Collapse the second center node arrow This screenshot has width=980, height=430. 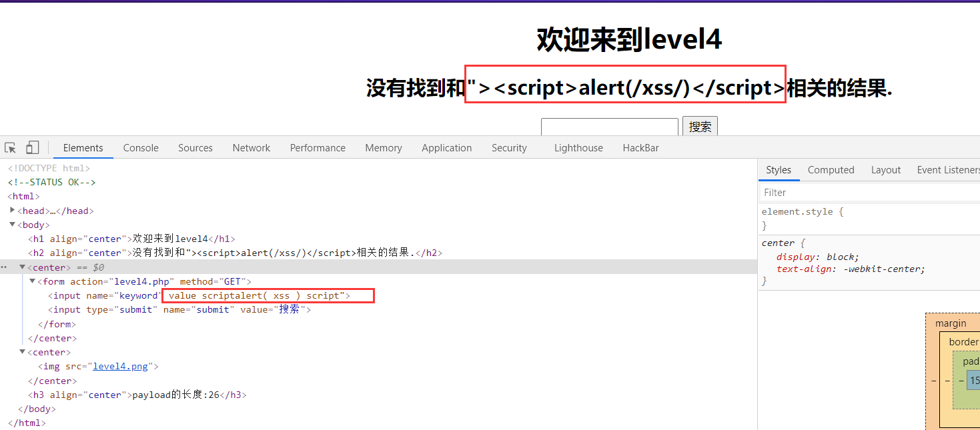[x=22, y=352]
